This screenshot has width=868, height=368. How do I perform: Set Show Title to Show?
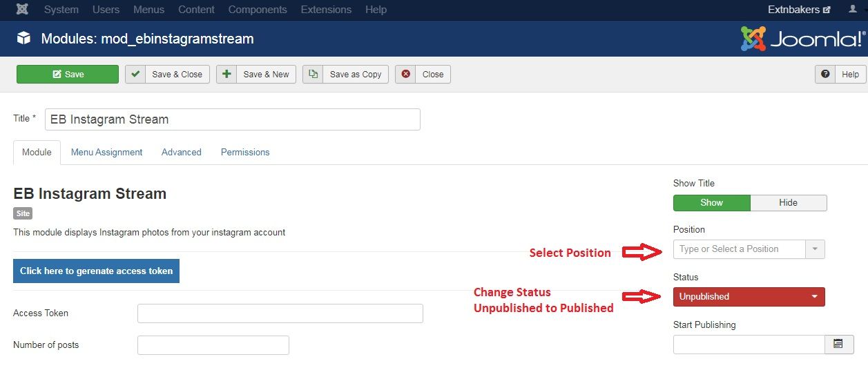click(x=711, y=202)
